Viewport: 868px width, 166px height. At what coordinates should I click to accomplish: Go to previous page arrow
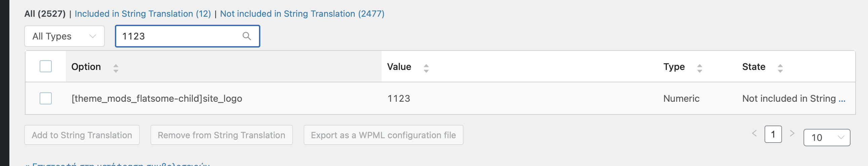coord(754,134)
